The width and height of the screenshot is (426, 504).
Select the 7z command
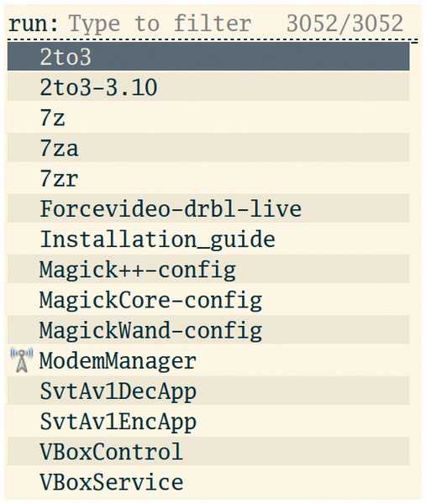pyautogui.click(x=208, y=117)
